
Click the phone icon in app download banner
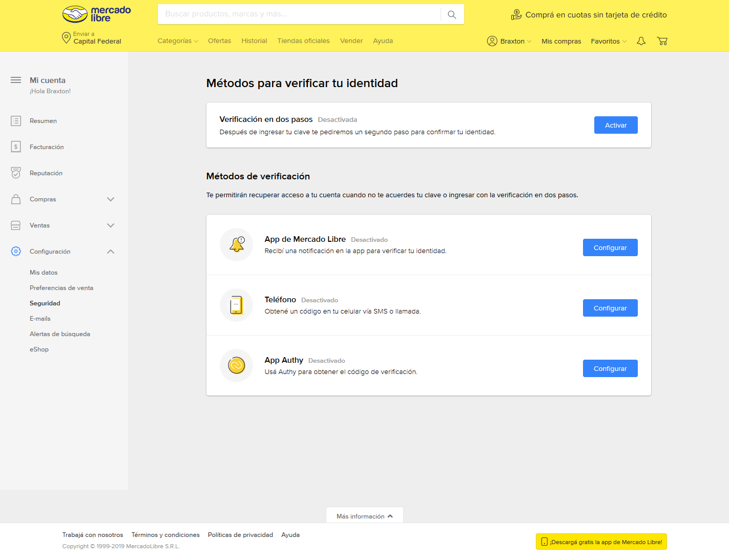pyautogui.click(x=545, y=542)
